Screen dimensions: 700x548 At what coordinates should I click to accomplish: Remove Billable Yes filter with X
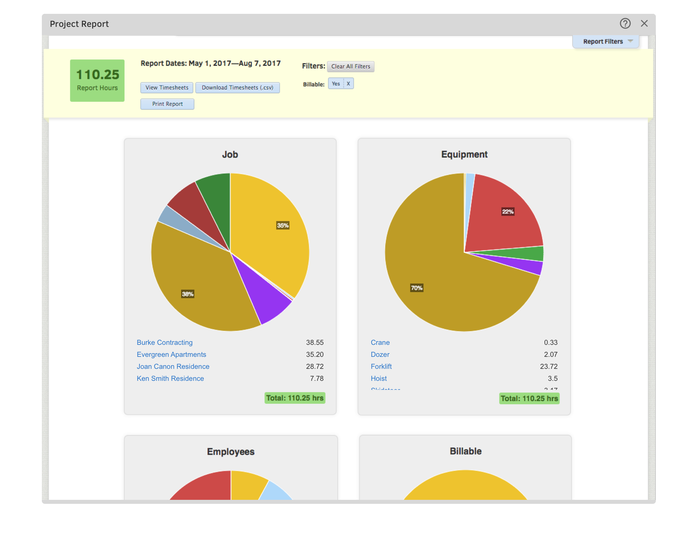click(x=349, y=83)
